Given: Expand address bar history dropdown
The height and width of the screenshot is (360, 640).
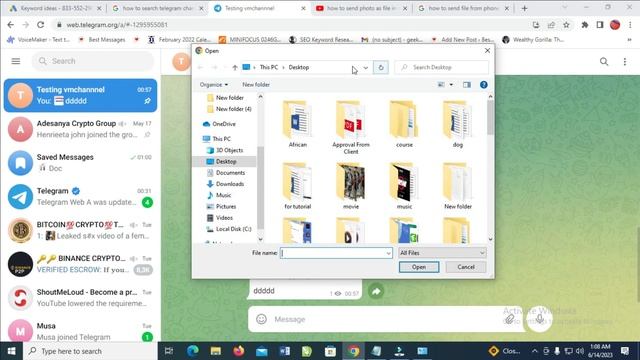Looking at the screenshot, I should 366,67.
